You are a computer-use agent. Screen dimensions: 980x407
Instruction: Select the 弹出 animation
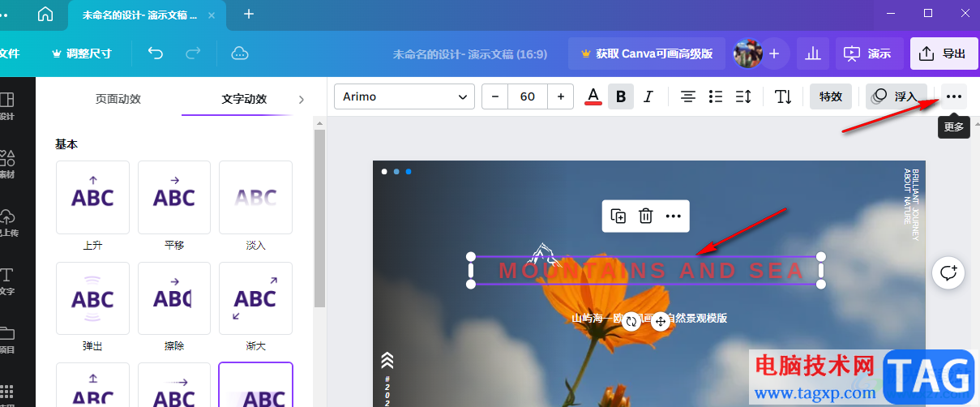pyautogui.click(x=92, y=298)
